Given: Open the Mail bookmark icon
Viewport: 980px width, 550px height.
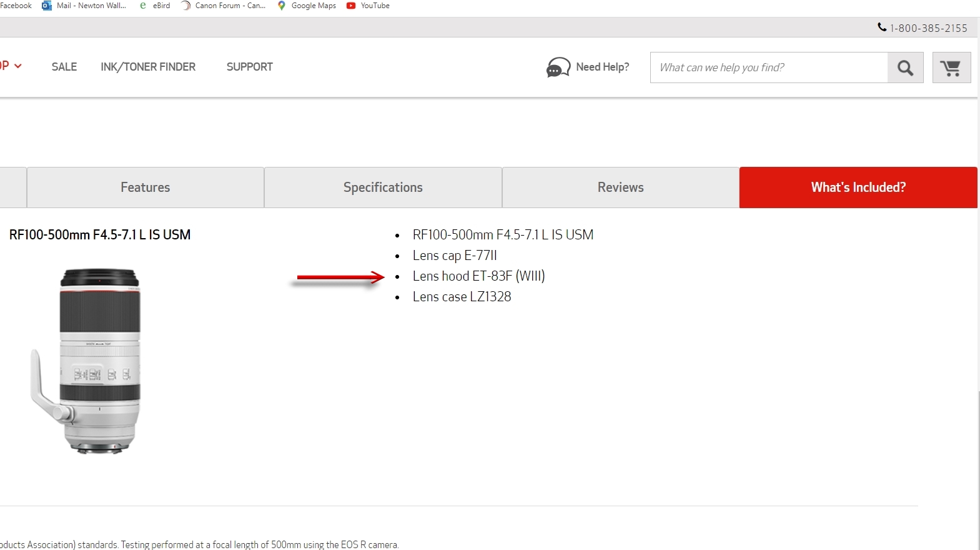Looking at the screenshot, I should [46, 6].
